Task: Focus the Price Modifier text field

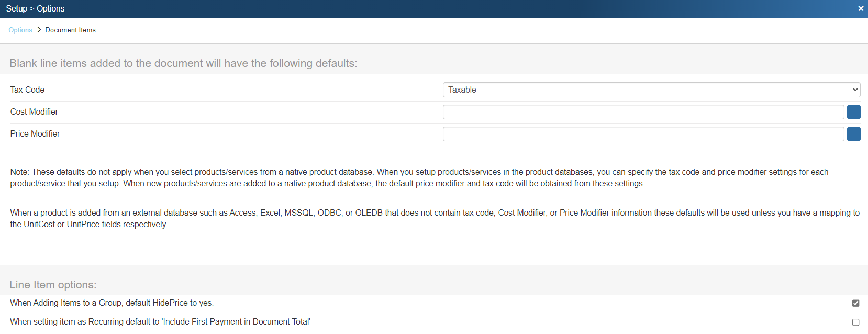Action: [643, 134]
